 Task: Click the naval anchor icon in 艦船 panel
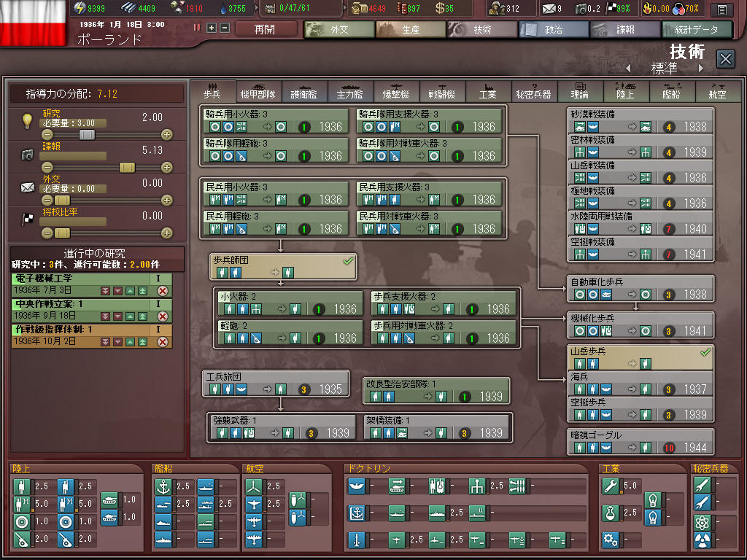click(x=165, y=486)
